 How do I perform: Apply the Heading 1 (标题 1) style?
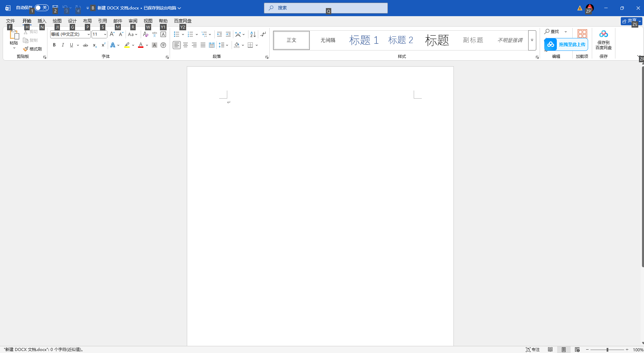[364, 40]
